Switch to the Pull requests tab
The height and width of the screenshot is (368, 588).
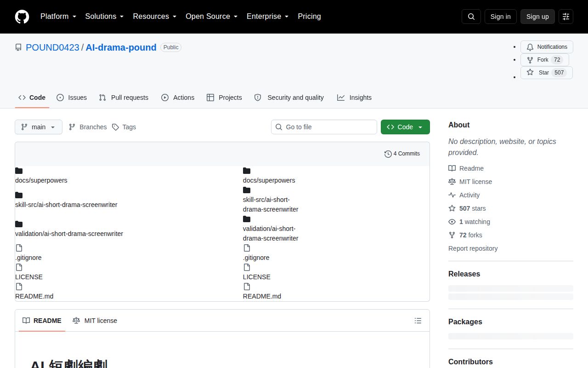(124, 98)
